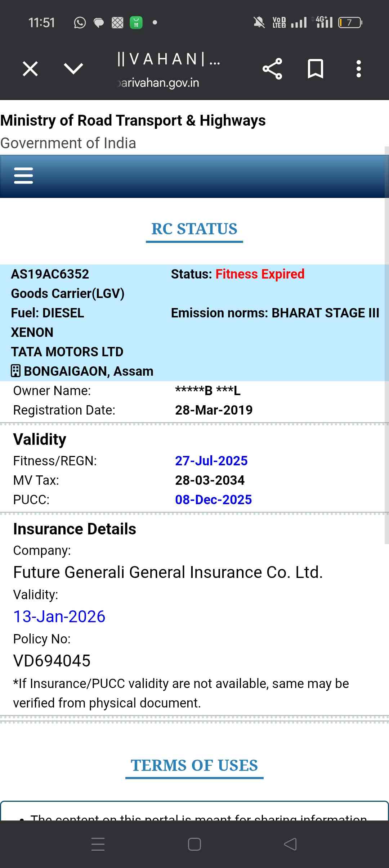
Task: Click the page scrollbar on right edge
Action: pyautogui.click(x=386, y=345)
